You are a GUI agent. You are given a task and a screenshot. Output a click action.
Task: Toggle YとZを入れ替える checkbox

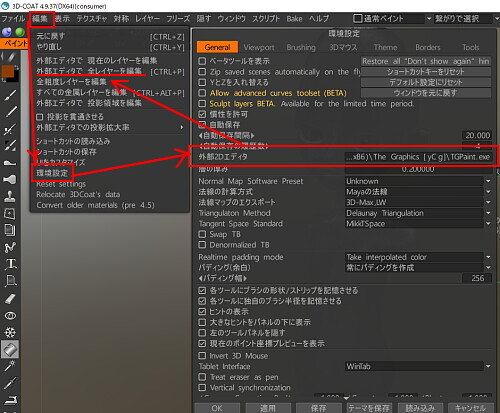(202, 82)
